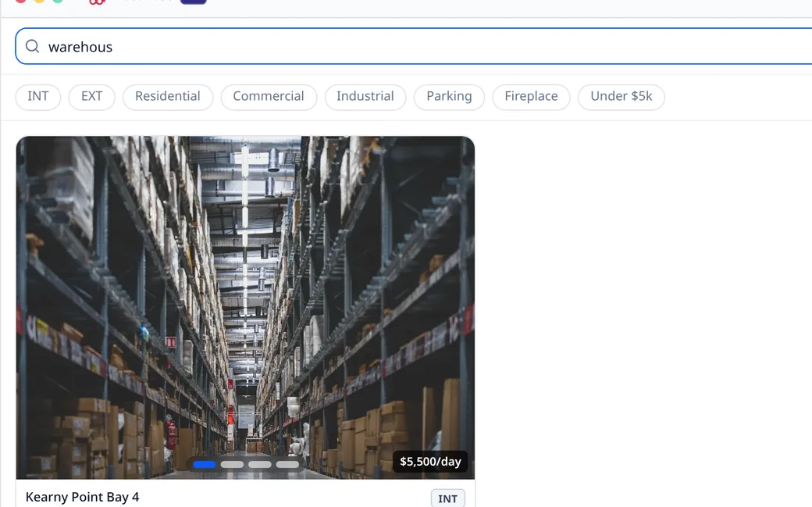Select the first active blue carousel dot
812x507 pixels.
click(x=204, y=465)
